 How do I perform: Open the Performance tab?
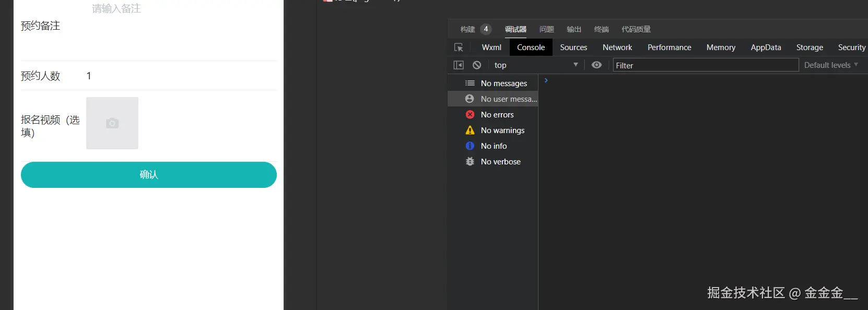670,47
